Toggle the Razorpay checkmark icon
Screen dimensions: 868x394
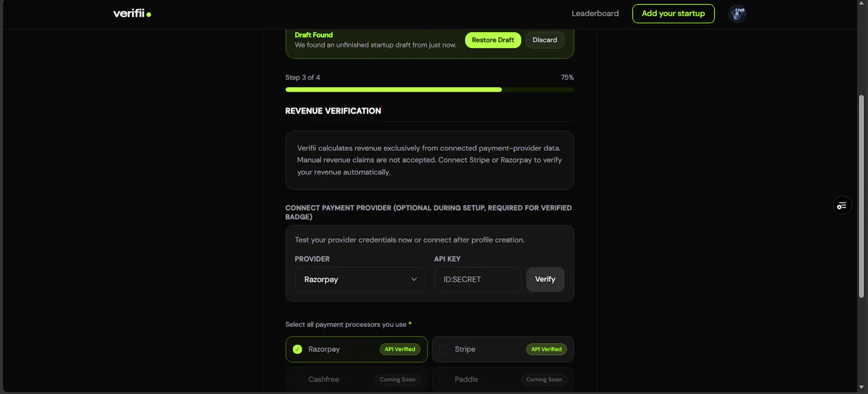click(x=297, y=349)
